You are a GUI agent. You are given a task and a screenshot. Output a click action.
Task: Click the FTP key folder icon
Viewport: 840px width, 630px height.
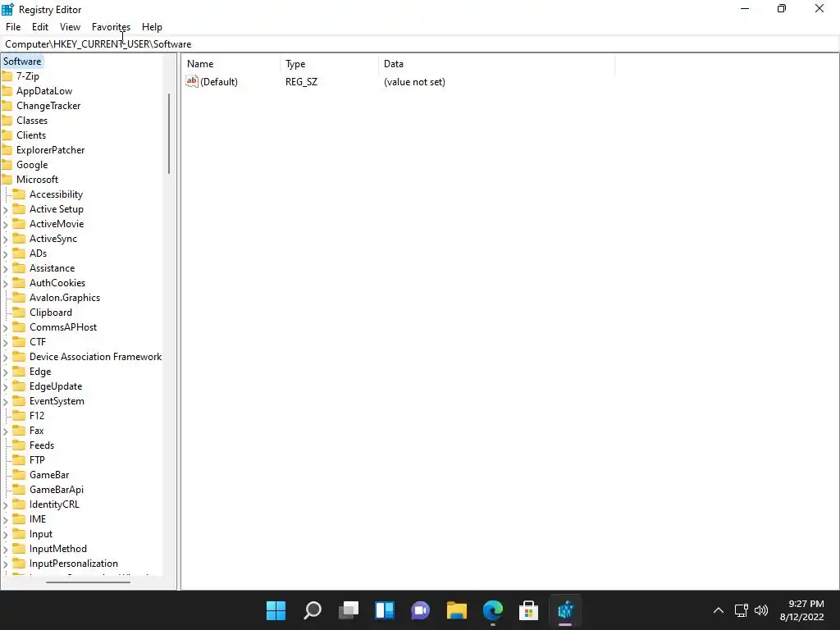pos(19,459)
